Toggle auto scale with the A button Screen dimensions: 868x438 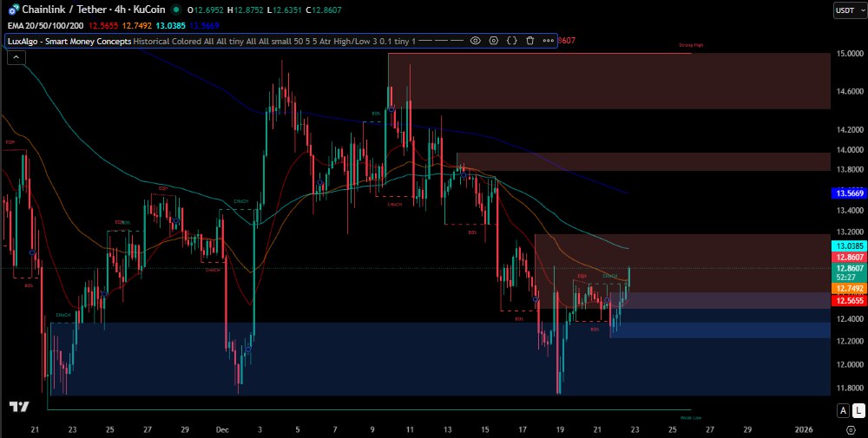coord(842,410)
